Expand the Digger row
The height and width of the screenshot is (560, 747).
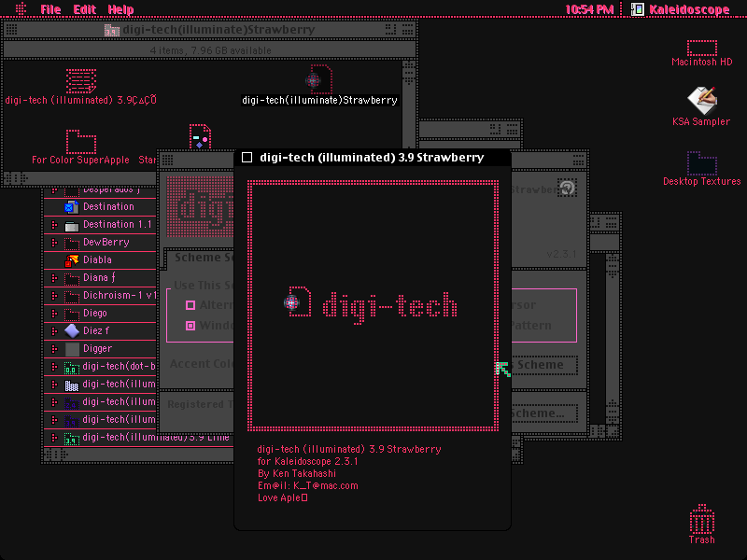(x=54, y=349)
